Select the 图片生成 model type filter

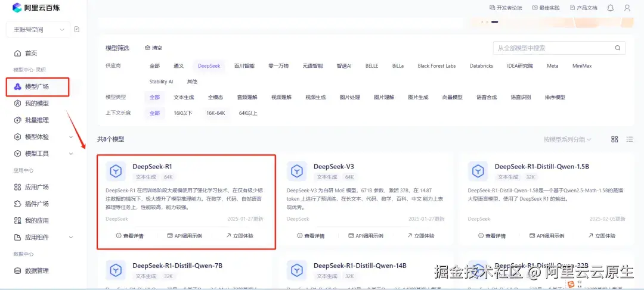click(x=418, y=98)
